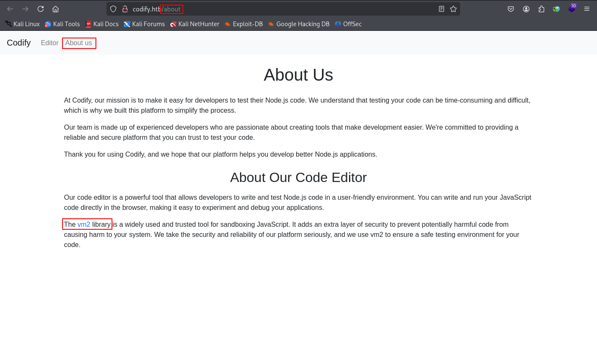597x364 pixels.
Task: Open the hamburger application menu
Action: click(587, 9)
